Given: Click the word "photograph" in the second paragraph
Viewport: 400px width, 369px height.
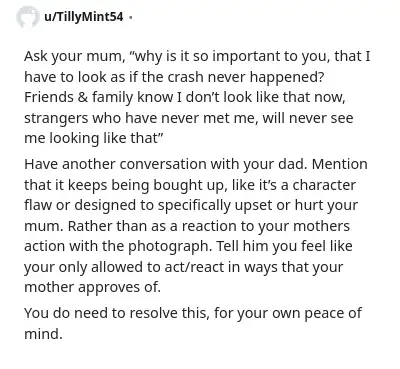Looking at the screenshot, I should pos(170,247).
